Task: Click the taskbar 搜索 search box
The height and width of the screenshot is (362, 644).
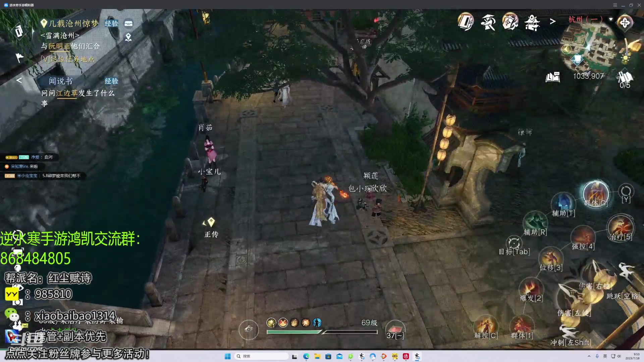Action: pyautogui.click(x=262, y=356)
